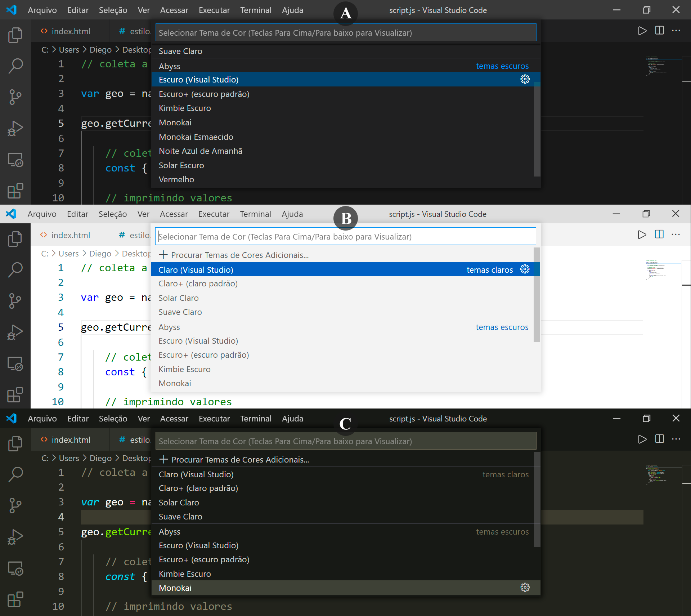Open More Actions ellipsis in window C
691x616 pixels.
pos(676,439)
